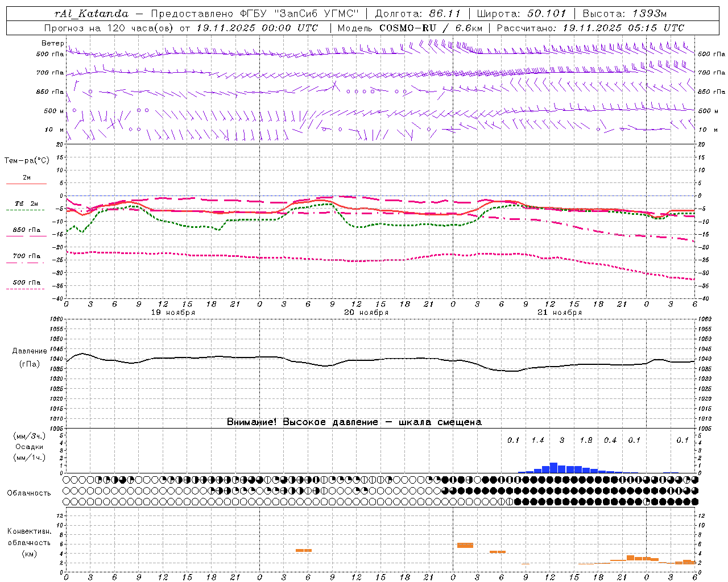Click the station name rAl_Katanda

92,14
